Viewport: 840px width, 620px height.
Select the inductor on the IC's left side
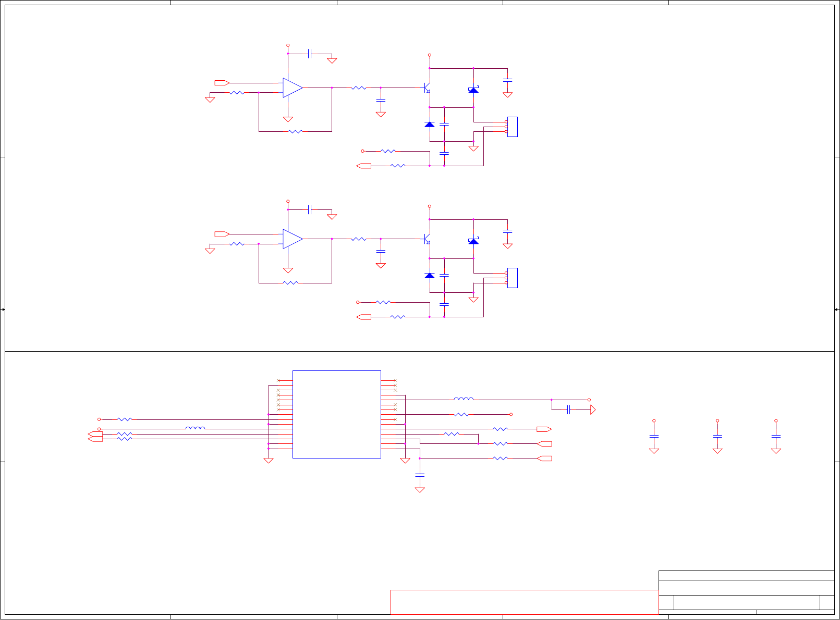point(195,428)
